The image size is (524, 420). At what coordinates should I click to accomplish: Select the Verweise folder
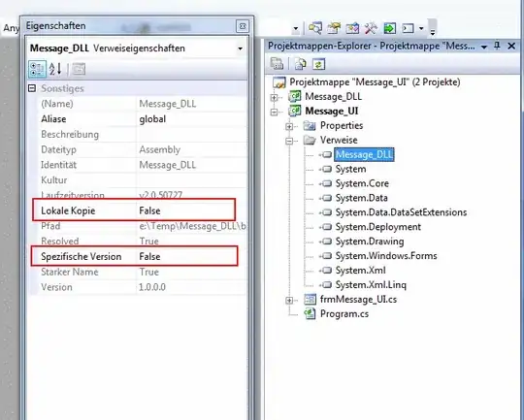[x=339, y=140]
